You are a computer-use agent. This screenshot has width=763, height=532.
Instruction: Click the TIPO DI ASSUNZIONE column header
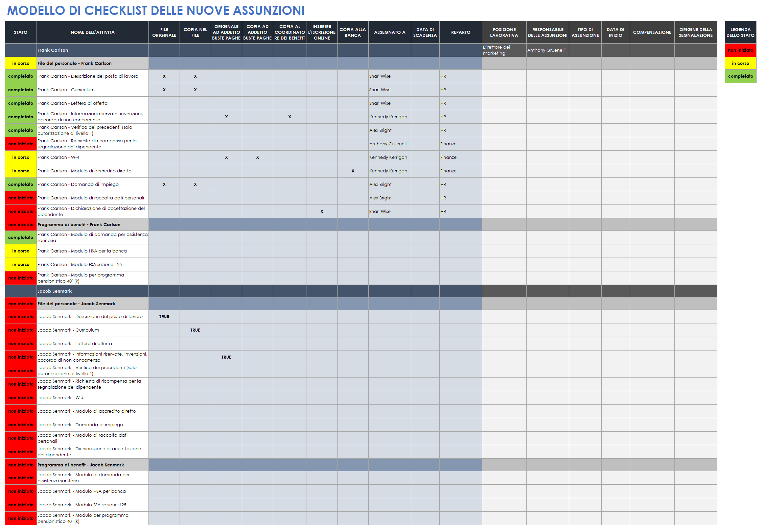click(x=585, y=32)
